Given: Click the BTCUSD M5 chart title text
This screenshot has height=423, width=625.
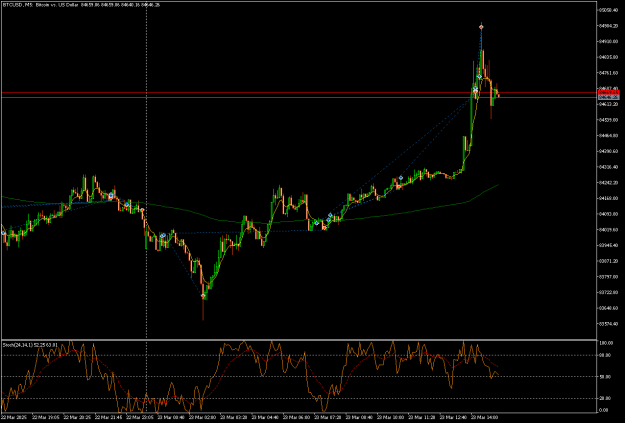Looking at the screenshot, I should click(81, 5).
